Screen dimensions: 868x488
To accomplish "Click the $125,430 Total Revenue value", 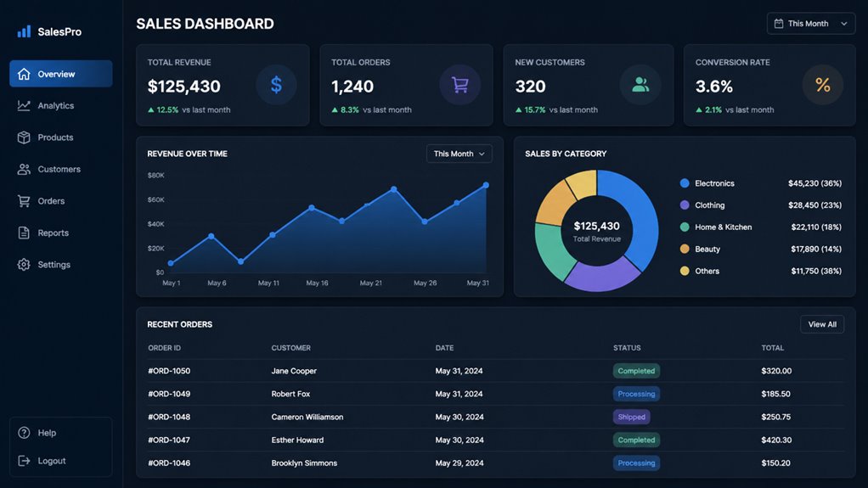I will [x=183, y=87].
